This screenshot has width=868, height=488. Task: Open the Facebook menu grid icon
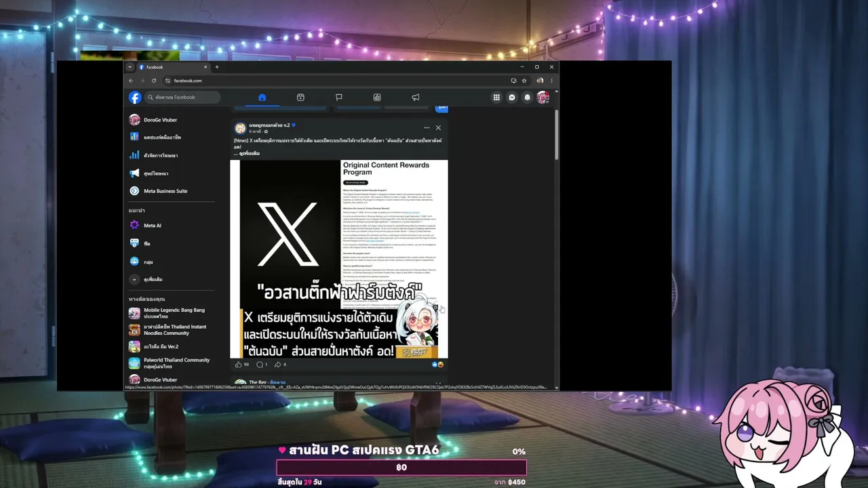tap(496, 98)
